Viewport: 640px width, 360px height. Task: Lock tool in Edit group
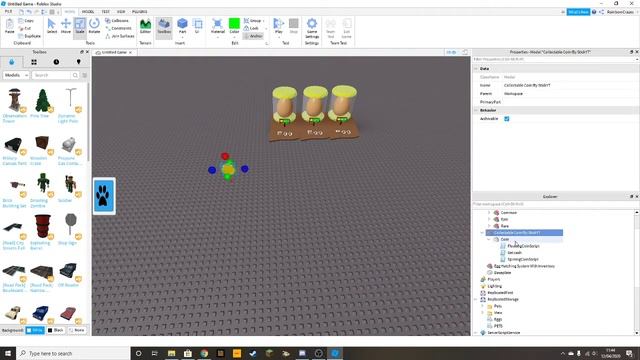coord(251,28)
